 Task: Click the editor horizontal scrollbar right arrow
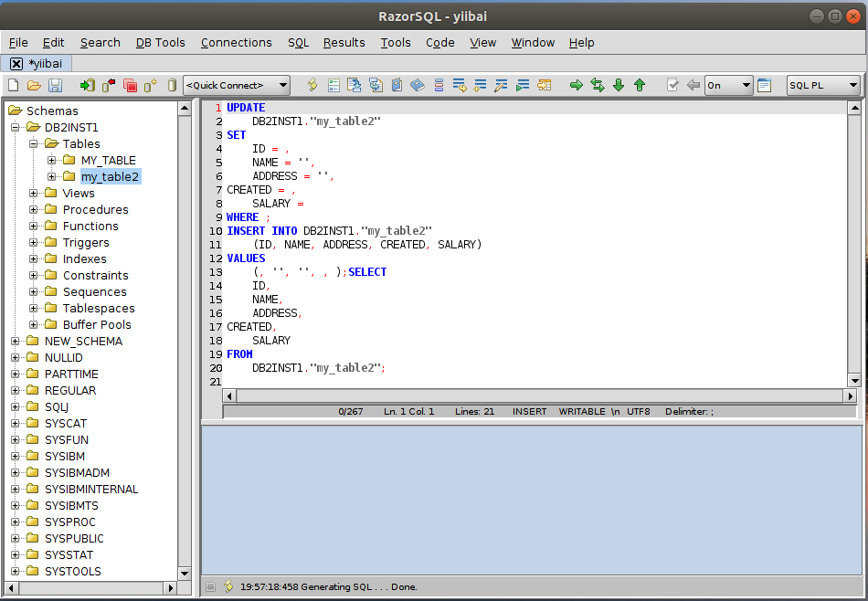(x=852, y=396)
